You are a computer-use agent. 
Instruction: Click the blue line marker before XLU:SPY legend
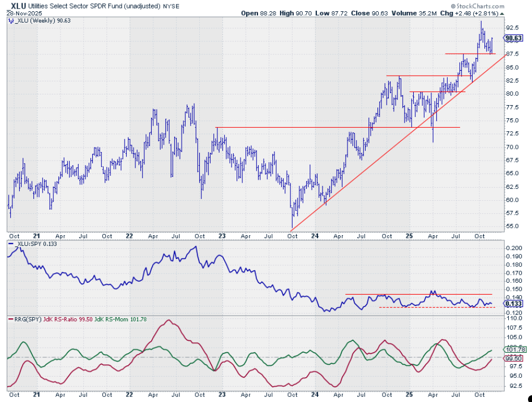pos(10,243)
